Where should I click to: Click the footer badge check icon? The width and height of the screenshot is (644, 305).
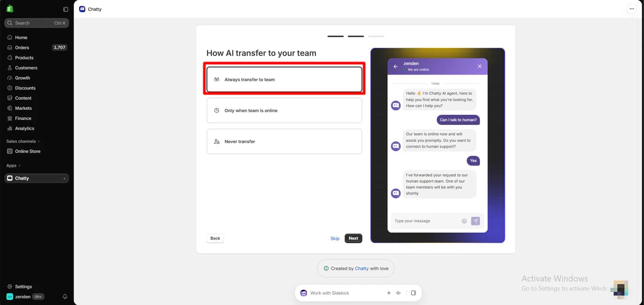tap(326, 269)
